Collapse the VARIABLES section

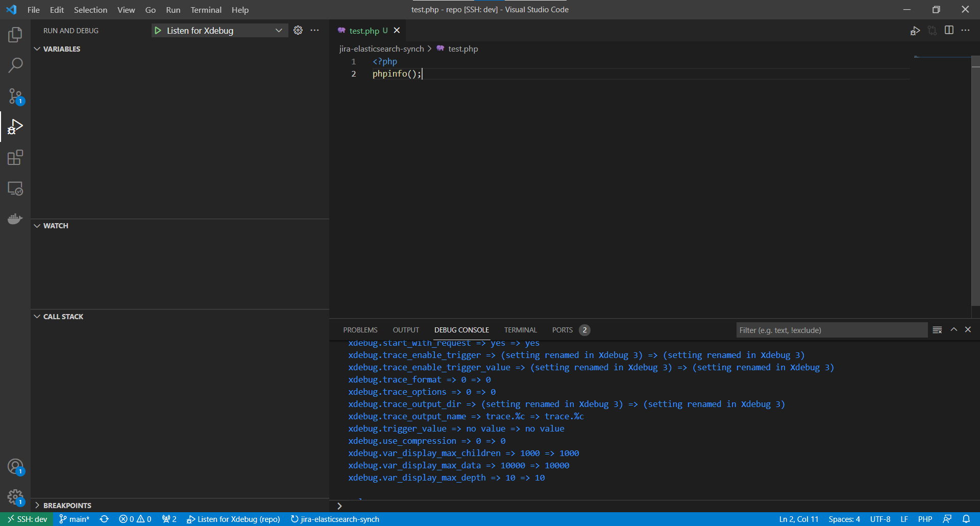(180, 49)
